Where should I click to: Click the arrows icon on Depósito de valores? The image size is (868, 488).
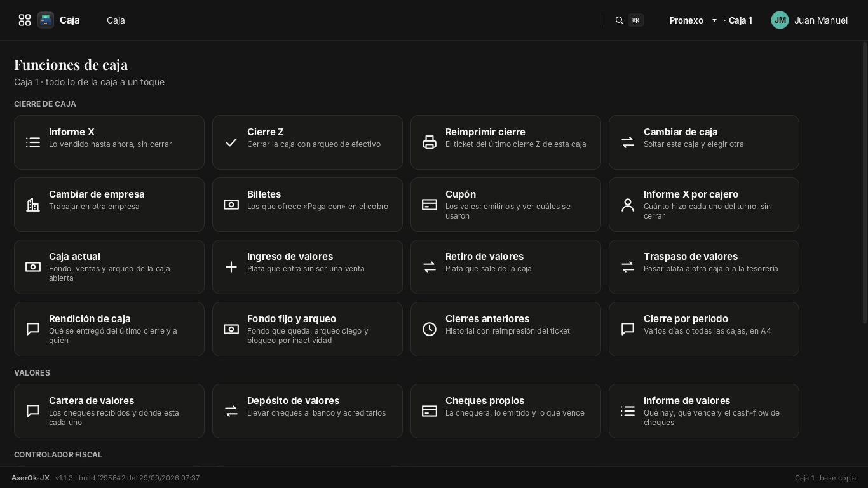pyautogui.click(x=231, y=411)
